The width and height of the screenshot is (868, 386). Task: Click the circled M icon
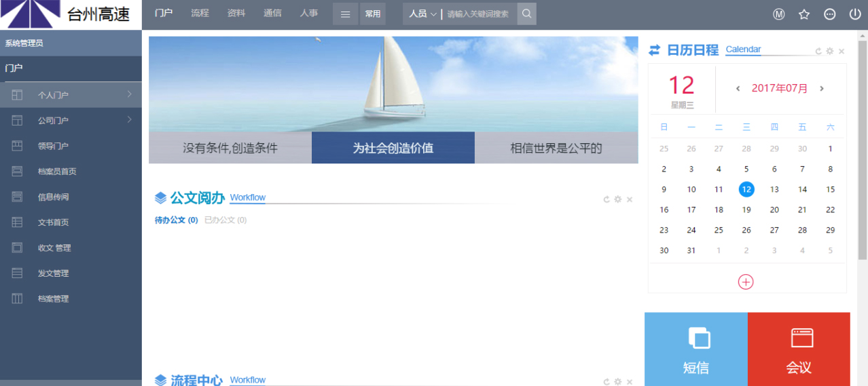click(x=779, y=14)
